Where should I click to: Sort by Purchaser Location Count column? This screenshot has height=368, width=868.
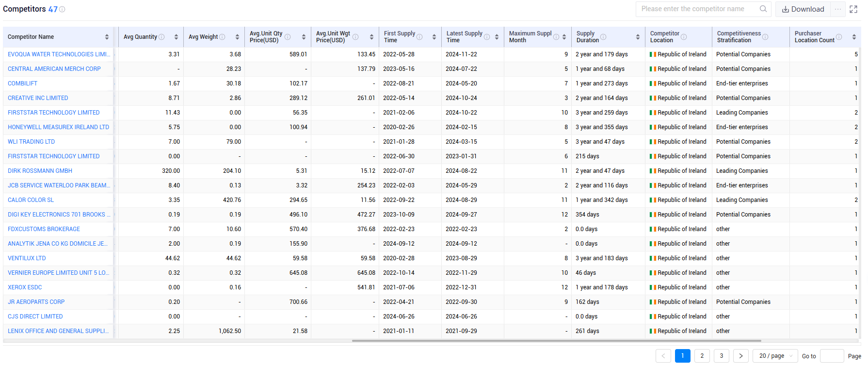[854, 37]
